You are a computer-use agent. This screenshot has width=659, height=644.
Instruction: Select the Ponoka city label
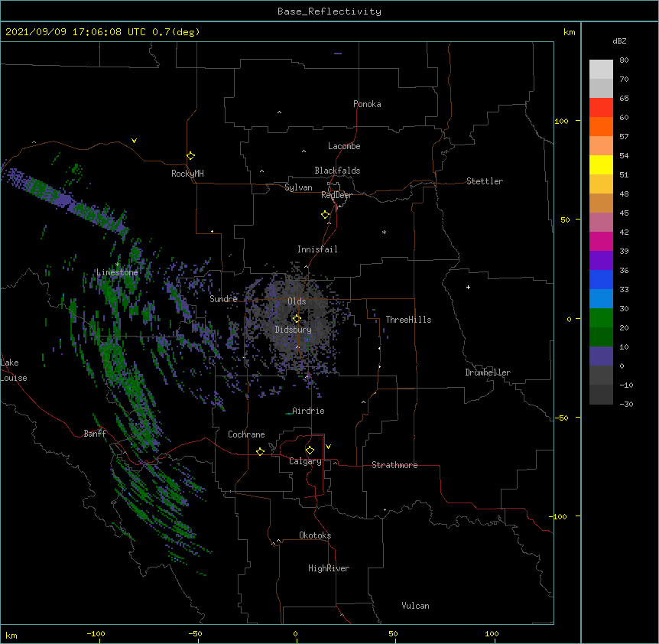pyautogui.click(x=367, y=104)
